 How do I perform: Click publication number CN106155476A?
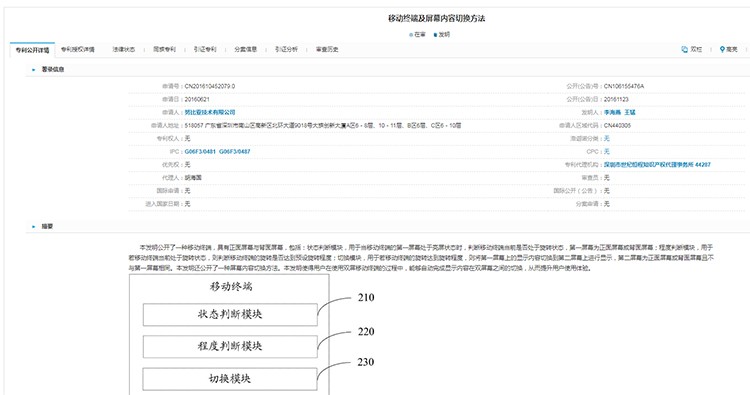pyautogui.click(x=624, y=86)
